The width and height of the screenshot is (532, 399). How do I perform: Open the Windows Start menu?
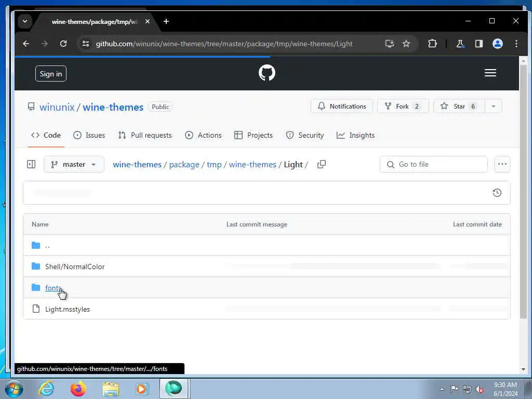(x=14, y=389)
